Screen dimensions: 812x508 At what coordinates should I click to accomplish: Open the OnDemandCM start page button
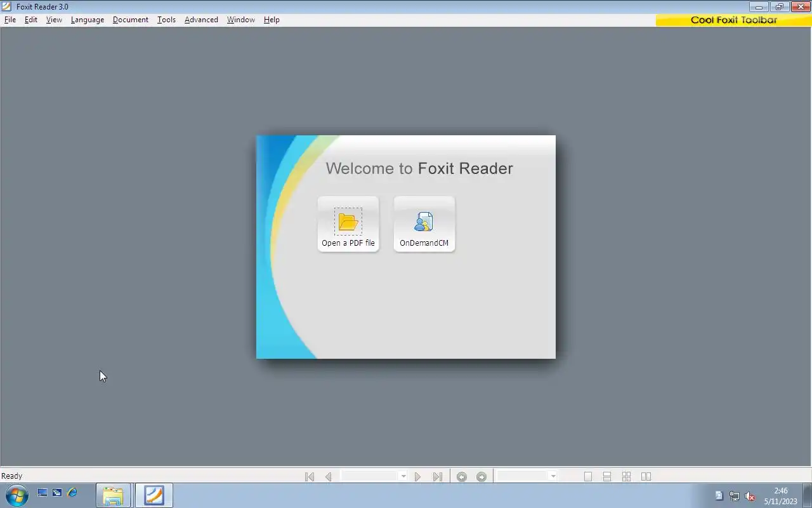point(424,224)
